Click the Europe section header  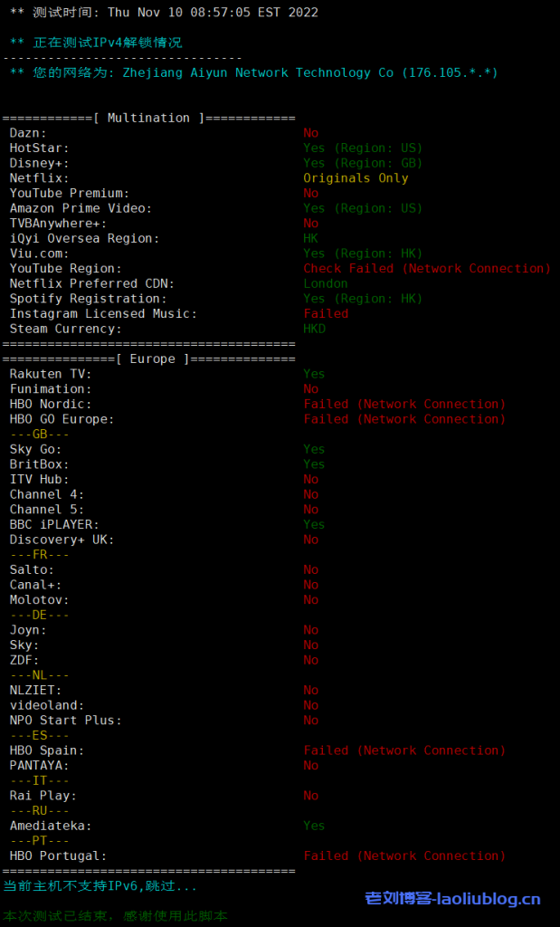click(x=149, y=358)
